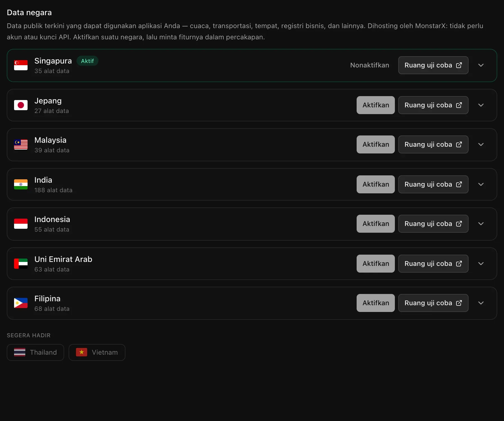Click the India flag icon
Viewport: 504px width, 421px height.
[x=21, y=184]
